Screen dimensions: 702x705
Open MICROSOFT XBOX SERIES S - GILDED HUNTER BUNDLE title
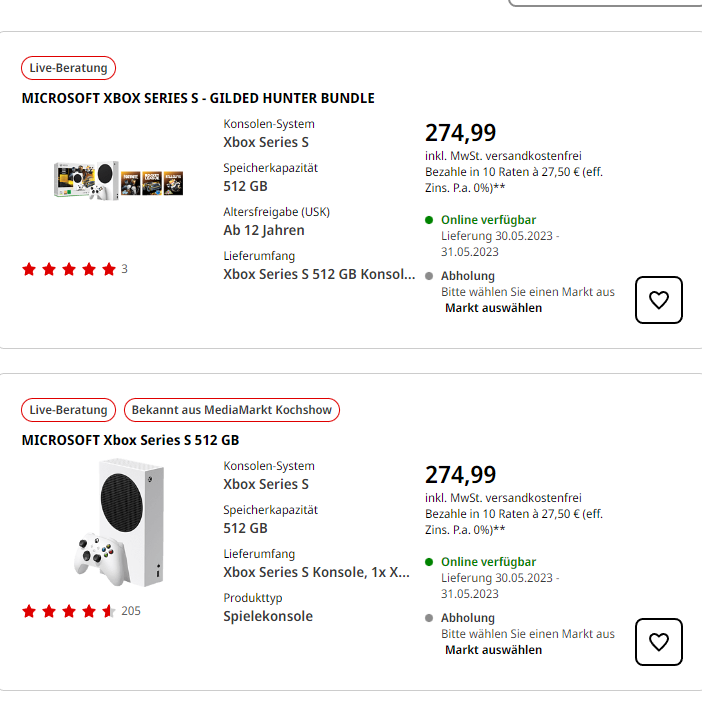(x=198, y=98)
